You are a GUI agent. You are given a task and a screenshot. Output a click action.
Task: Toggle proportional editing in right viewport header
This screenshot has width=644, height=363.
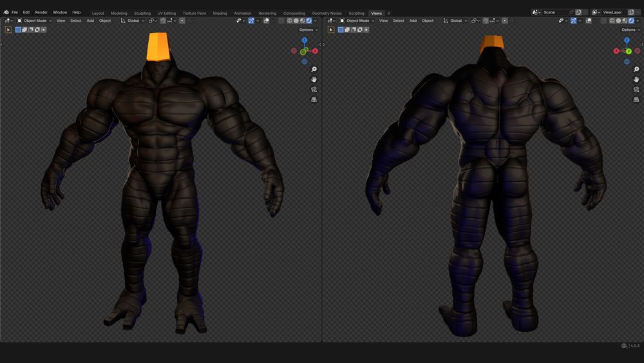(x=505, y=21)
